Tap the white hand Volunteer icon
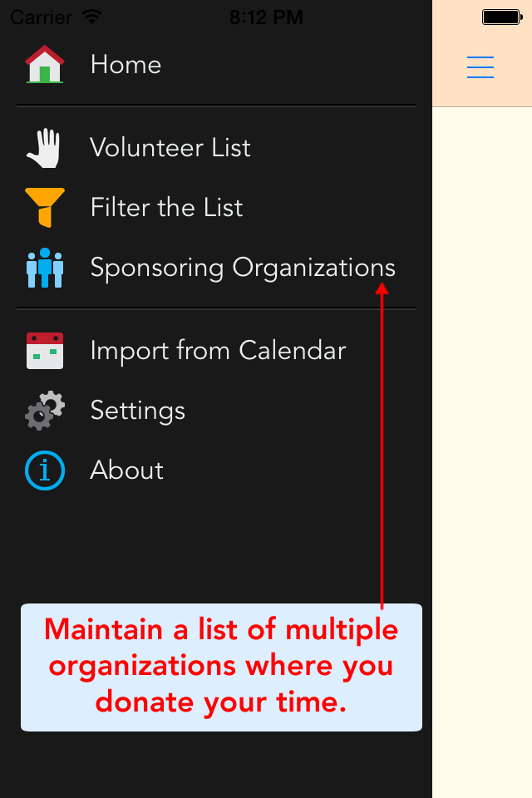 tap(45, 148)
